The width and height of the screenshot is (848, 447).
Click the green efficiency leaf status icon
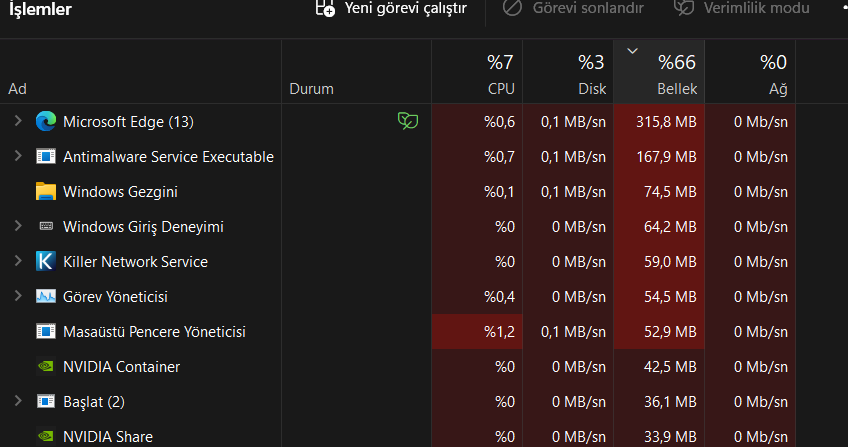(x=407, y=122)
